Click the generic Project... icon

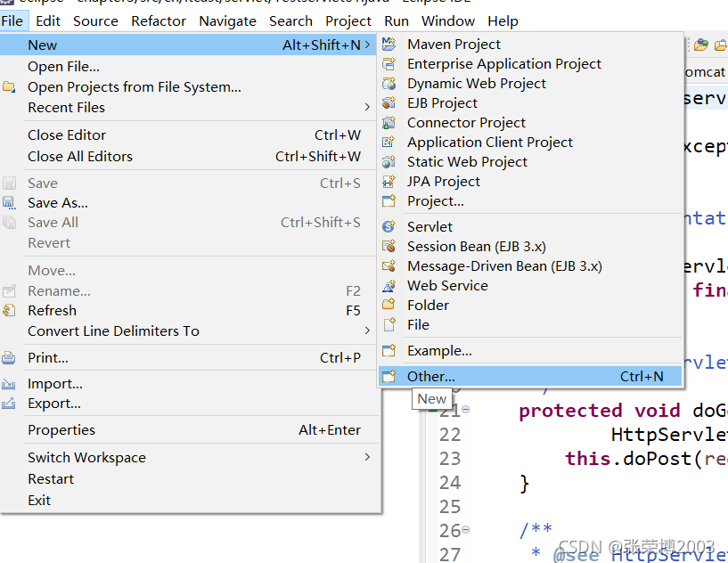[389, 201]
